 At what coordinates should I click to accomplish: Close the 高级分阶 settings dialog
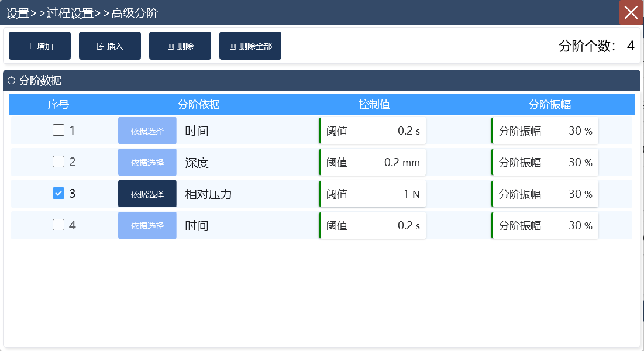point(631,12)
